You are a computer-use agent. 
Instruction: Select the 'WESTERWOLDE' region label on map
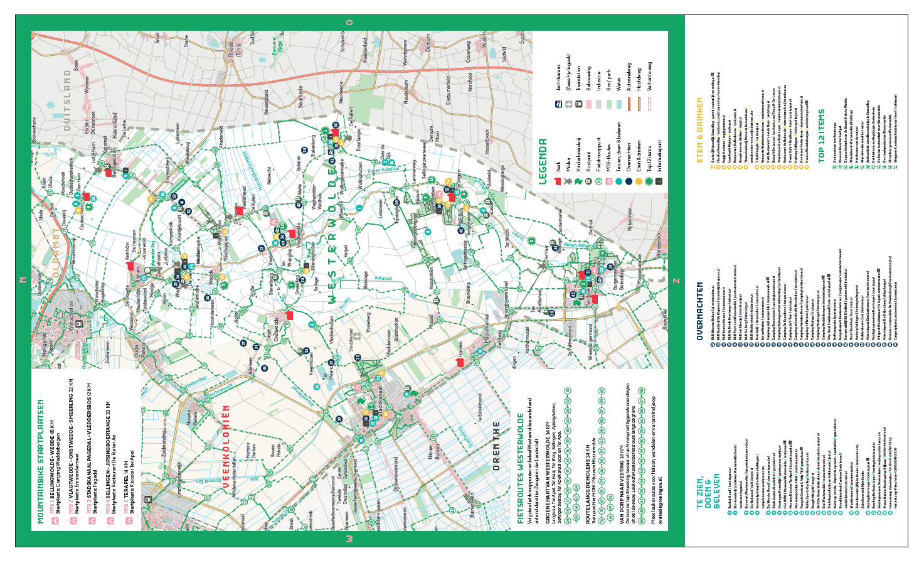point(332,237)
